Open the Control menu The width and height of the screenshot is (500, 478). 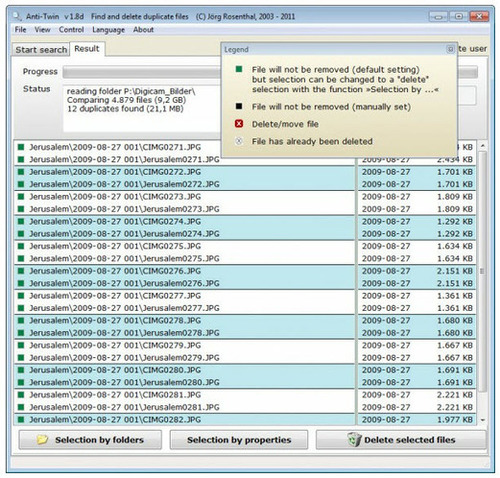71,30
